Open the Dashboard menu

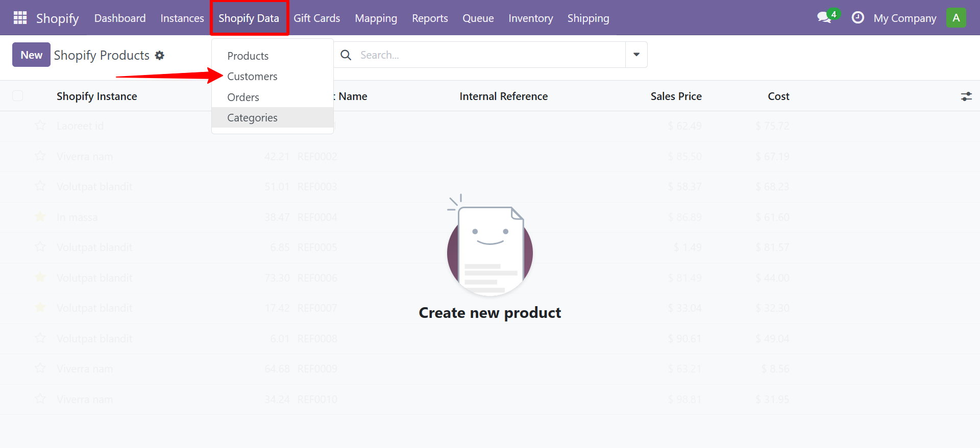coord(120,18)
